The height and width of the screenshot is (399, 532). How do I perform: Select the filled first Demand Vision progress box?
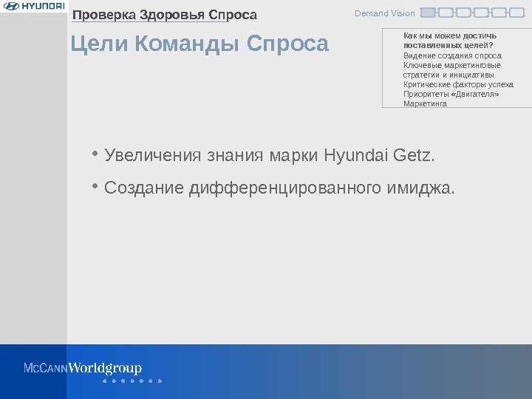pos(428,13)
